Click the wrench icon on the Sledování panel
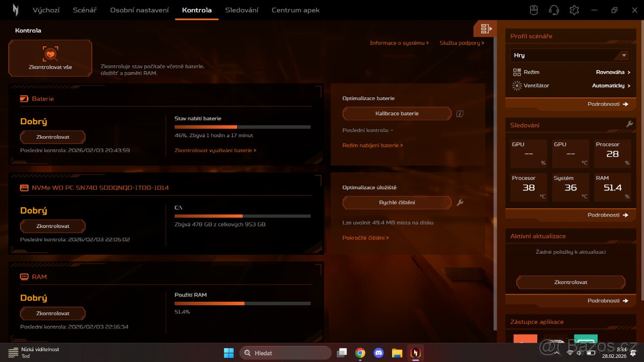The image size is (644, 362). (x=629, y=125)
